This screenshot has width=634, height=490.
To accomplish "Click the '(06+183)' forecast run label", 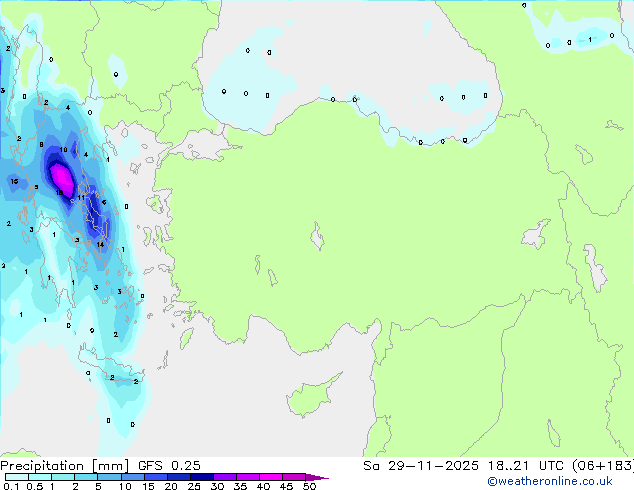I will pos(603,466).
